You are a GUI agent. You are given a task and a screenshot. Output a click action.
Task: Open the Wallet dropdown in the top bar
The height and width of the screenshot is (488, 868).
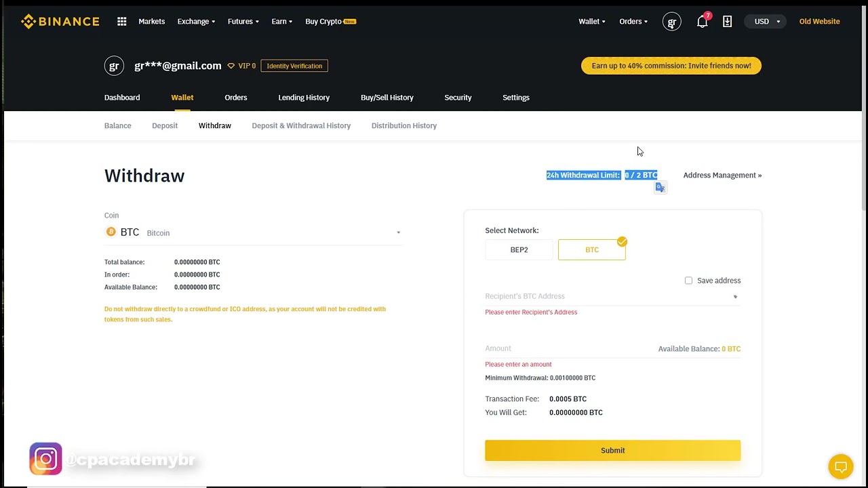coord(592,22)
